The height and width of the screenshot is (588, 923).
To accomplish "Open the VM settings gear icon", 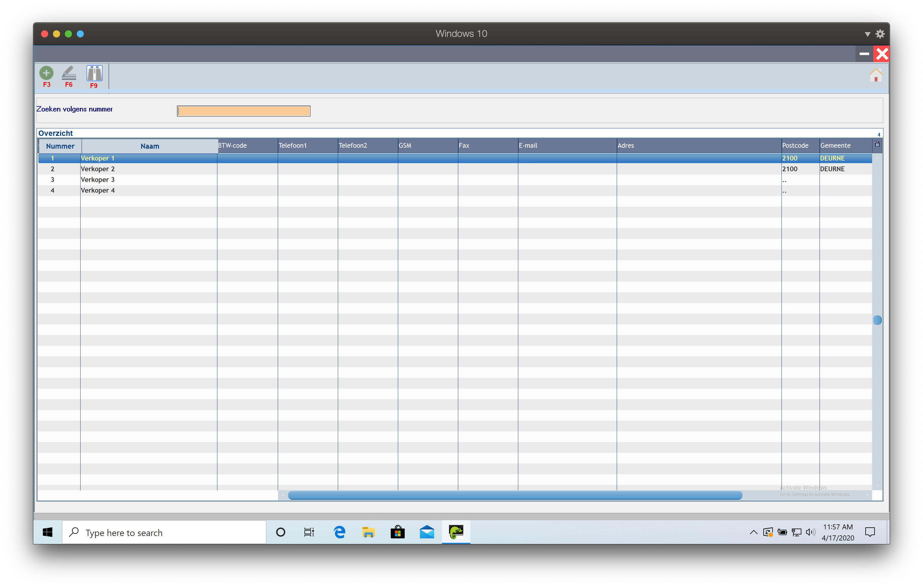I will pos(880,34).
